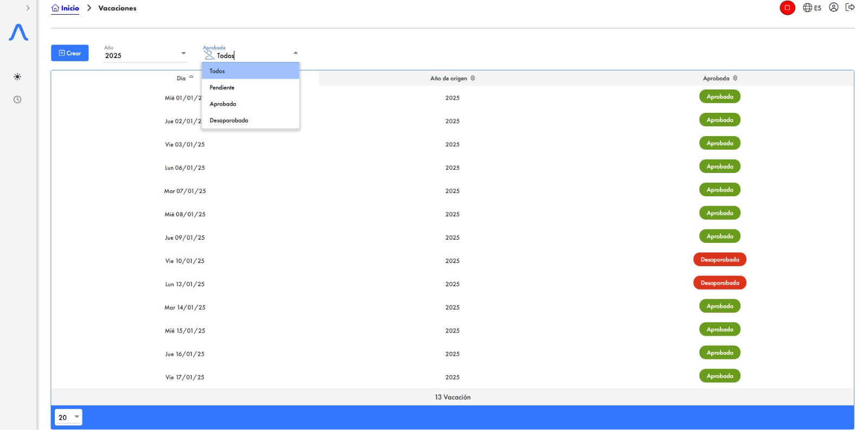The width and height of the screenshot is (868, 430).
Task: Toggle the sun theme icon in sidebar
Action: click(17, 77)
